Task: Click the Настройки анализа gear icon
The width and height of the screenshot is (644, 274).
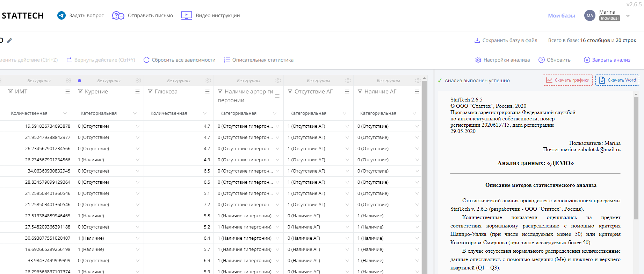Action: pyautogui.click(x=478, y=60)
